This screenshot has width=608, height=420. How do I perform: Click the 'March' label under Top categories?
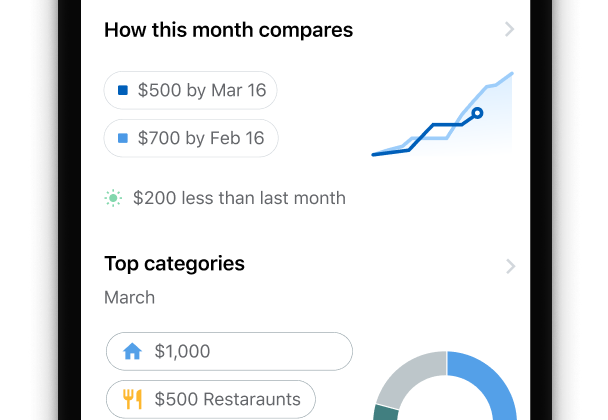coord(129,297)
